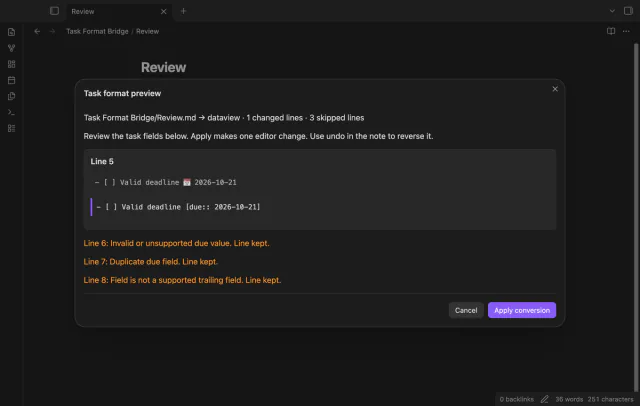The image size is (640, 406).
Task: Toggle editing mode pencil icon in status bar
Action: coord(544,399)
